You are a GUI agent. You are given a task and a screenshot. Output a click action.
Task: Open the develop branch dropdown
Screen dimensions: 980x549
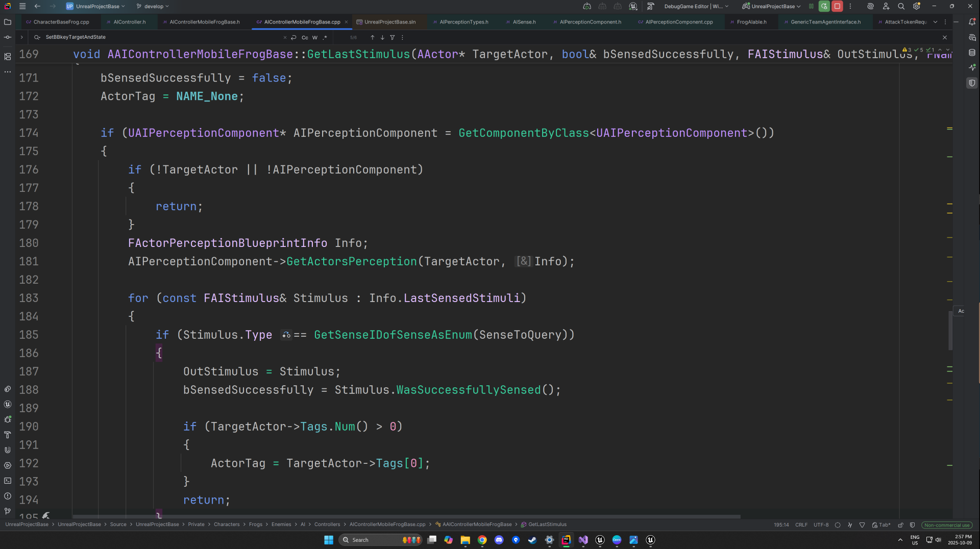click(153, 7)
